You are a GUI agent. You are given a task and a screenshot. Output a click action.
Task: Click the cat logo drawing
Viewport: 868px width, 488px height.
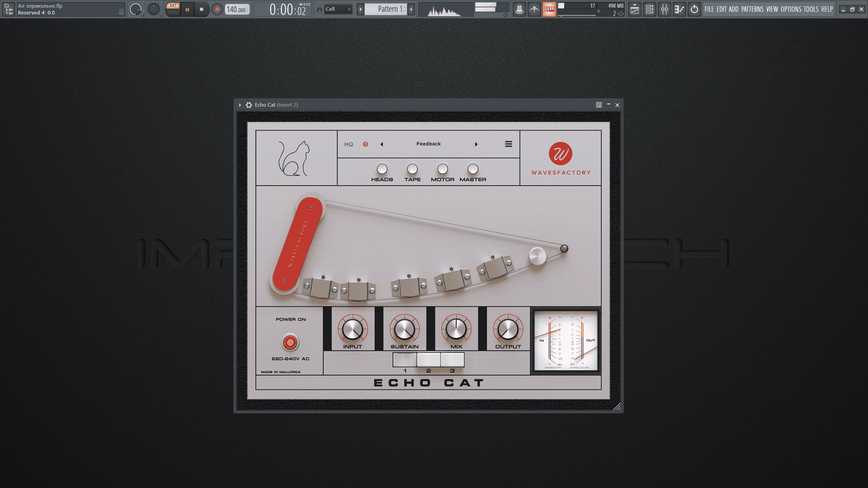294,159
